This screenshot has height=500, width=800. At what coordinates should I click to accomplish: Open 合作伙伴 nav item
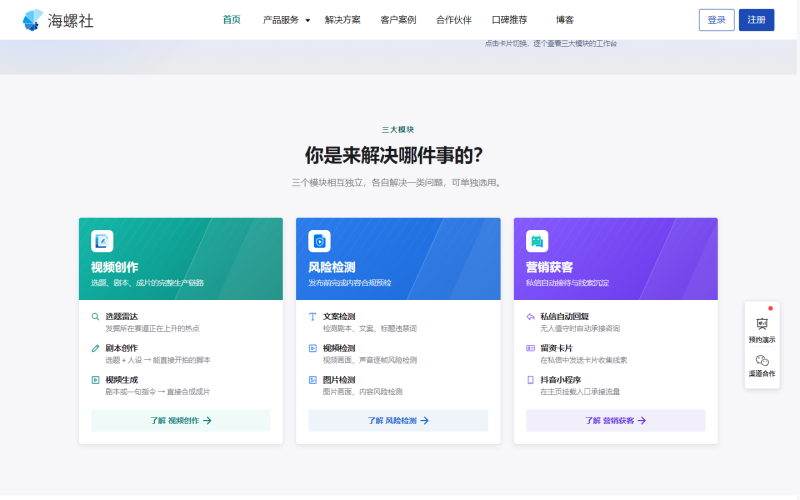pos(454,20)
